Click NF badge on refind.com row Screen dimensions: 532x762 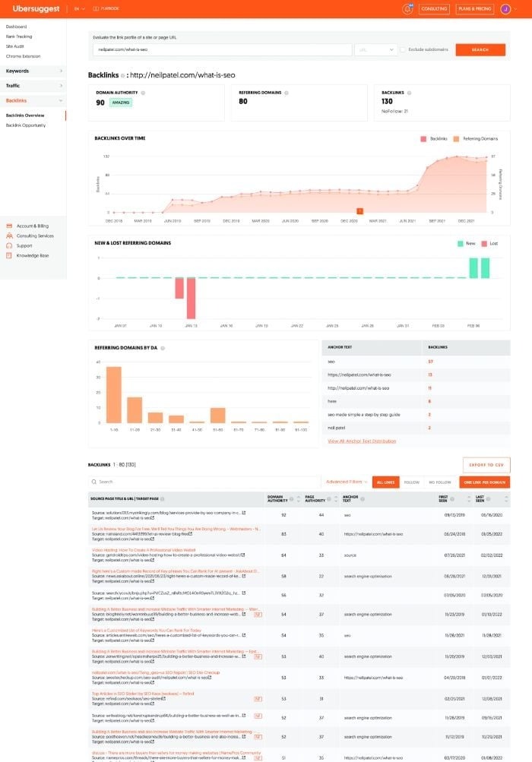tap(258, 699)
